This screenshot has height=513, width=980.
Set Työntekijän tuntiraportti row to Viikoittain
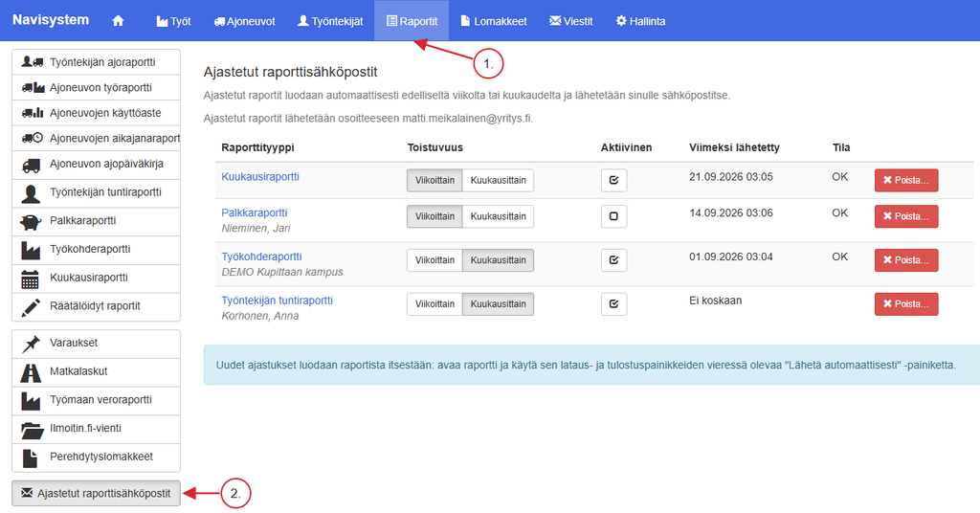(x=434, y=303)
